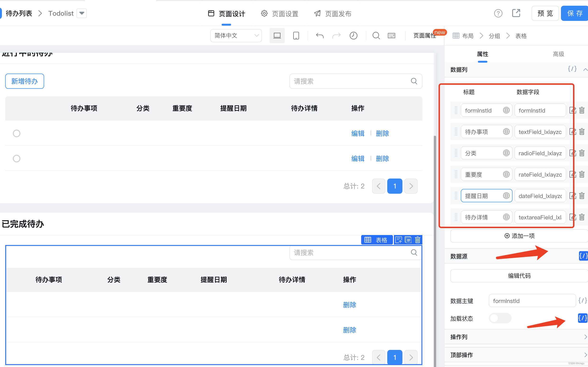Image resolution: width=588 pixels, height=367 pixels.
Task: Open the 简体中文 language dropdown
Action: 236,36
